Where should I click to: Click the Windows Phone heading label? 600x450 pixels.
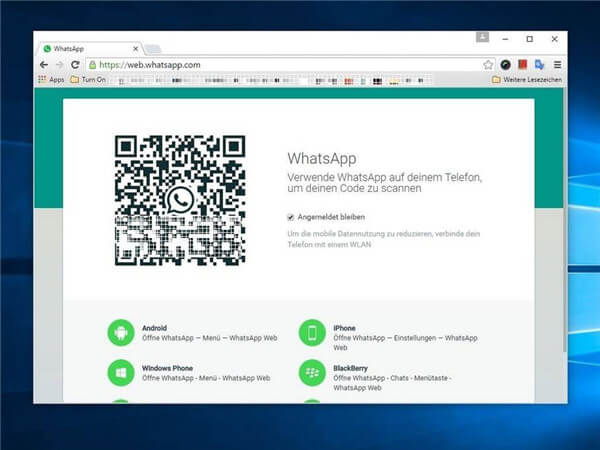point(167,368)
